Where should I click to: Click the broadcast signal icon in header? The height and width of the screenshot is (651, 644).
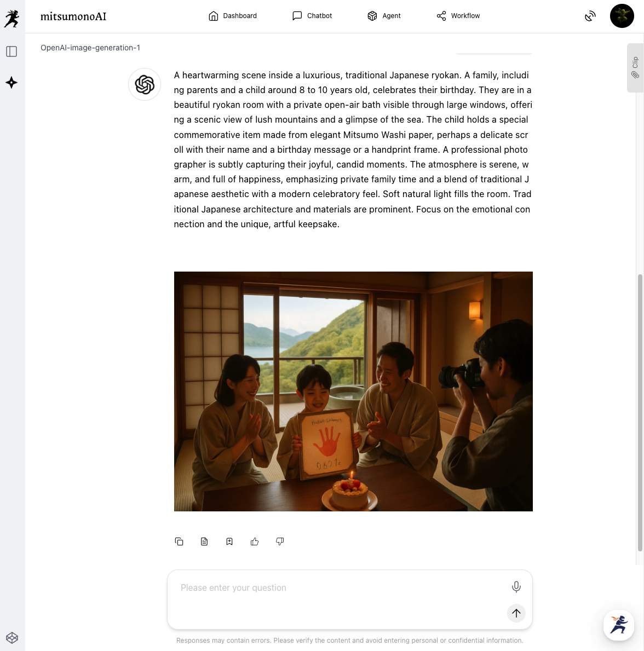point(590,16)
